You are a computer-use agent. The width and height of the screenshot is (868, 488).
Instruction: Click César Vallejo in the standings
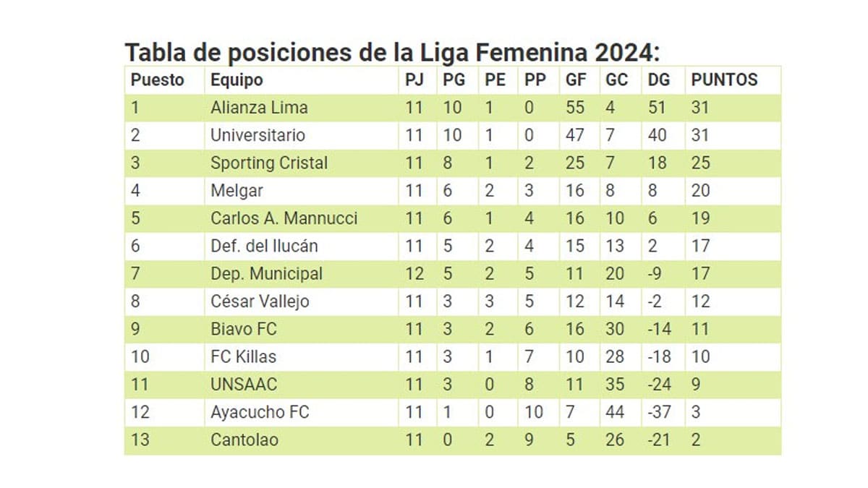point(259,301)
